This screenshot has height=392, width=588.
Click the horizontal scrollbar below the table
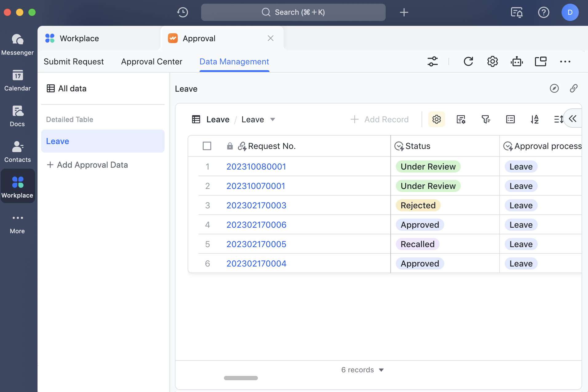[x=241, y=378]
